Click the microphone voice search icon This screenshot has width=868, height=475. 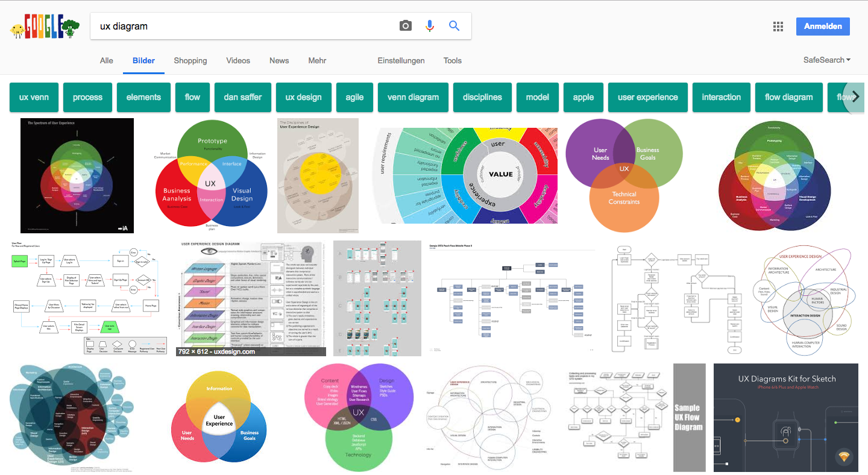tap(430, 26)
